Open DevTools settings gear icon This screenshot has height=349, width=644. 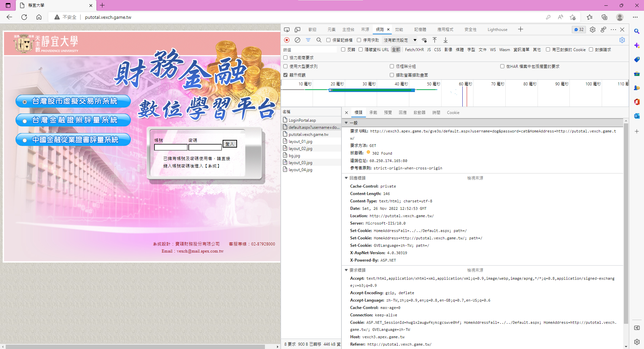coord(593,30)
